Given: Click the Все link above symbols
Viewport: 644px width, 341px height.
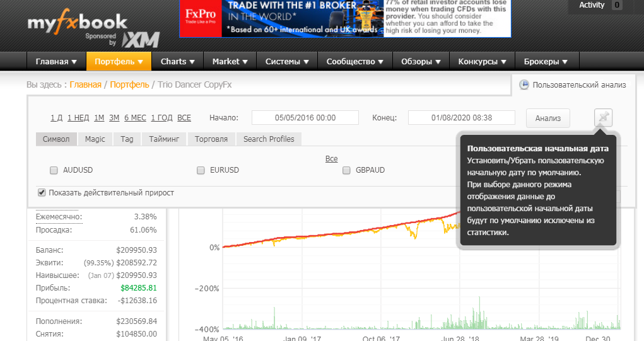Looking at the screenshot, I should pos(331,159).
